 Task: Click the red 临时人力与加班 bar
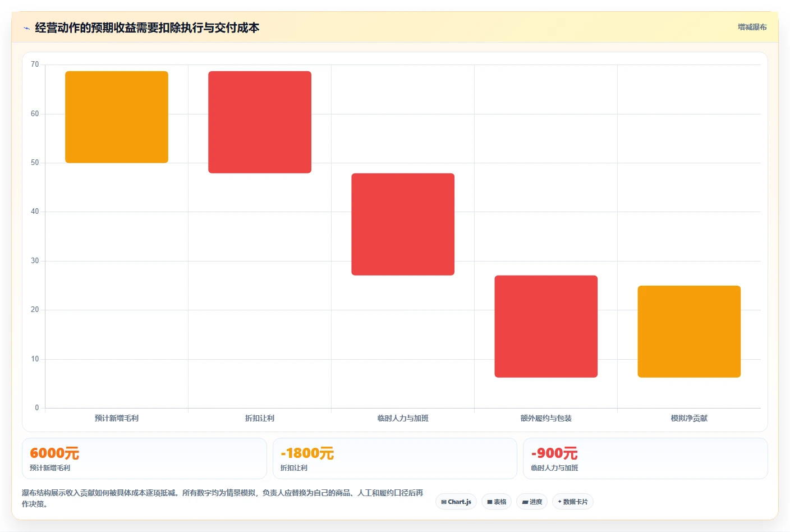pyautogui.click(x=403, y=224)
